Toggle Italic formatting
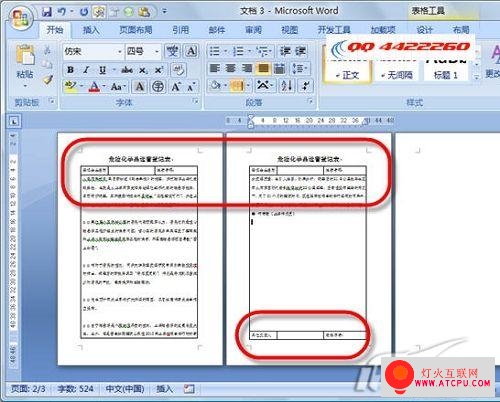The image size is (500, 402). coord(86,70)
